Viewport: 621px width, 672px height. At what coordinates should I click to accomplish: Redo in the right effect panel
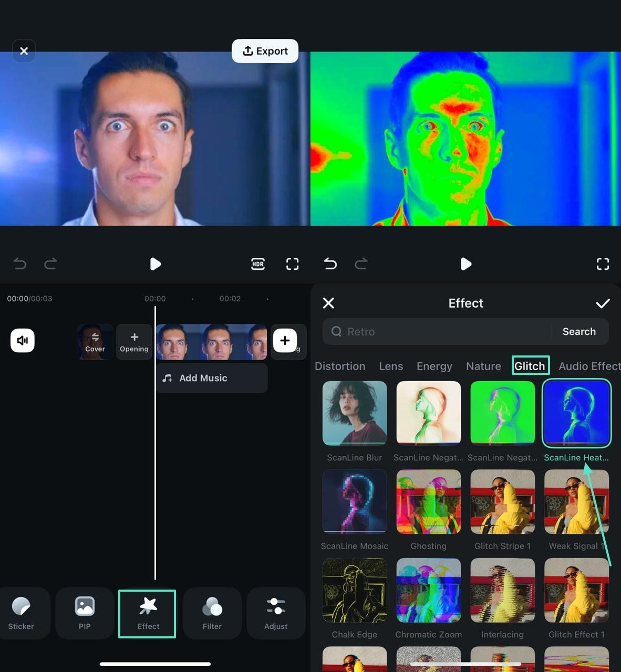(361, 264)
